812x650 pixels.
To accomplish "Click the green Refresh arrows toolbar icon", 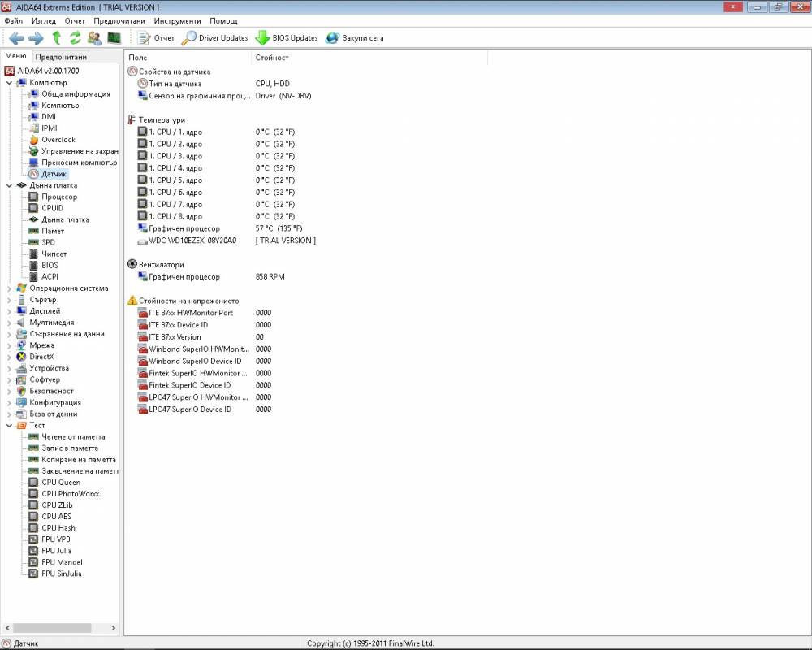I will 76,38.
